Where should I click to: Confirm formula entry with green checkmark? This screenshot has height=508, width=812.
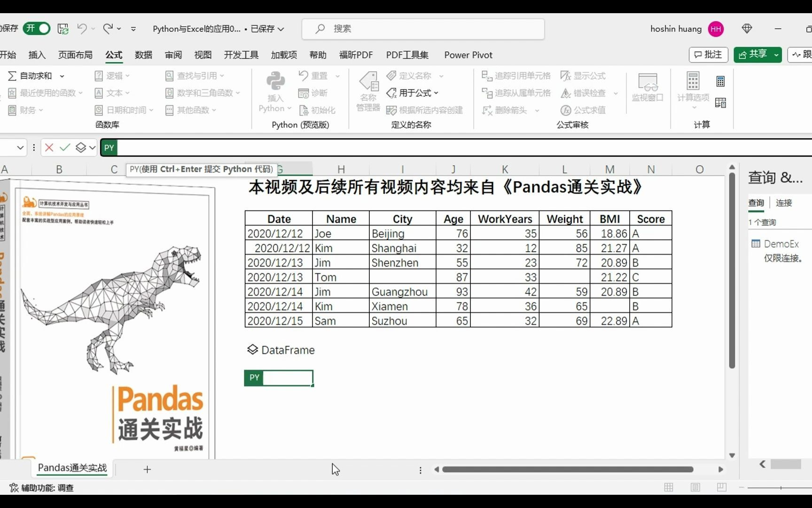[65, 148]
